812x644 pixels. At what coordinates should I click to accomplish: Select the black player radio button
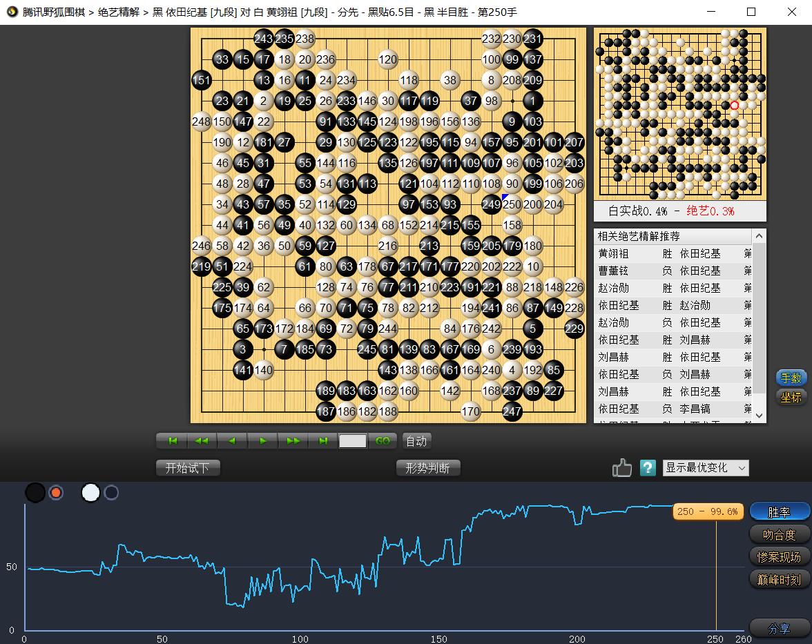pos(56,492)
